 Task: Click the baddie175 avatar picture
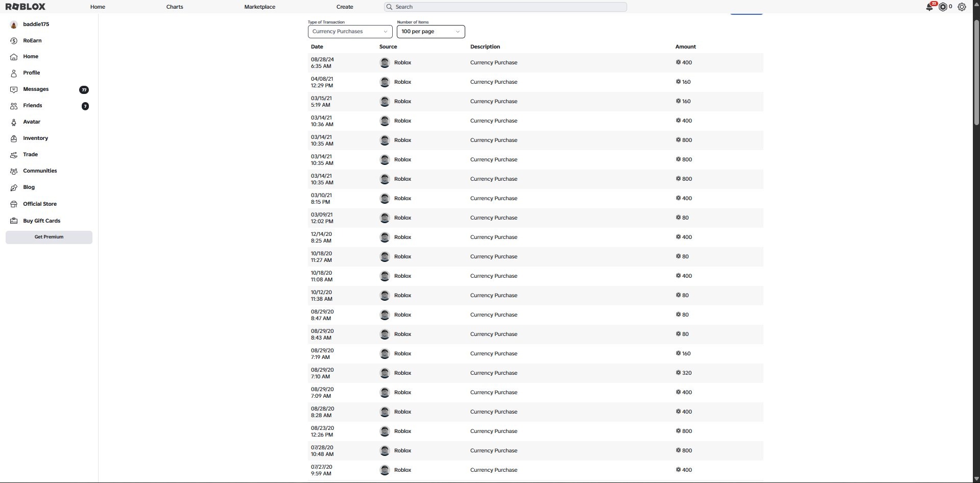click(x=14, y=25)
